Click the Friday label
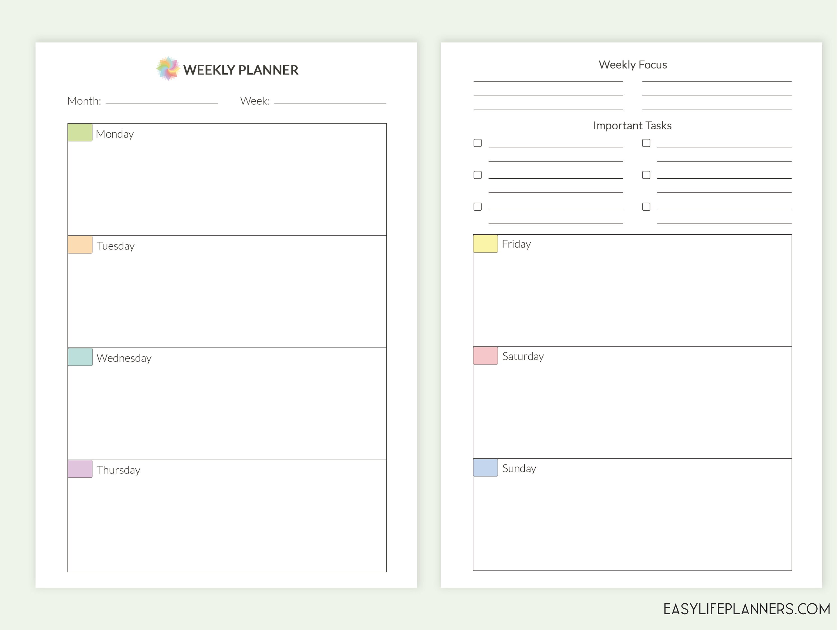Viewport: 840px width, 630px height. (x=516, y=244)
